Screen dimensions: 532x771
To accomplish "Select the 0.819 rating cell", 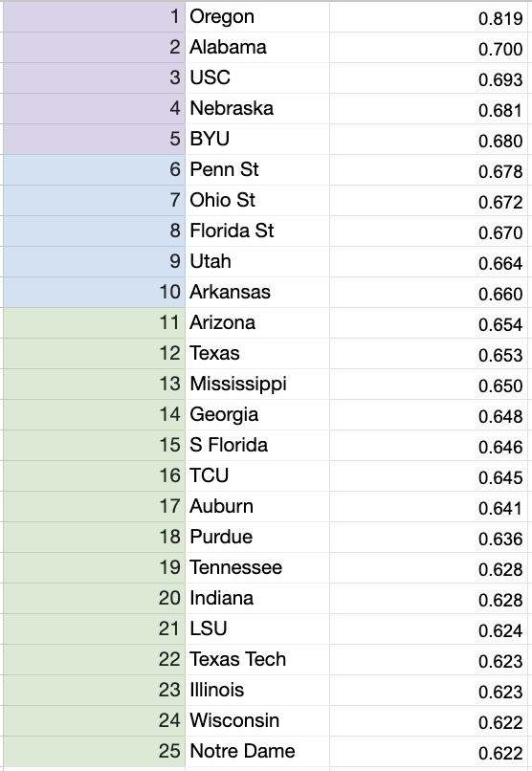I will (429, 17).
